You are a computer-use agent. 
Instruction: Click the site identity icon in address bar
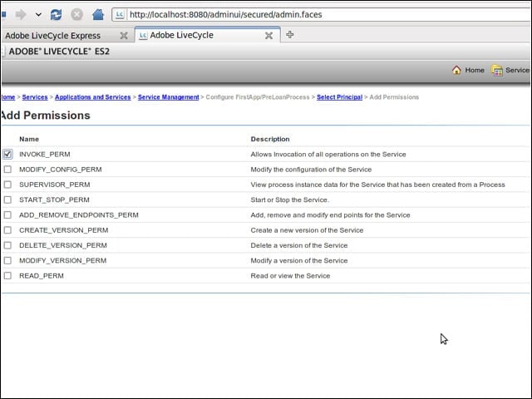120,15
